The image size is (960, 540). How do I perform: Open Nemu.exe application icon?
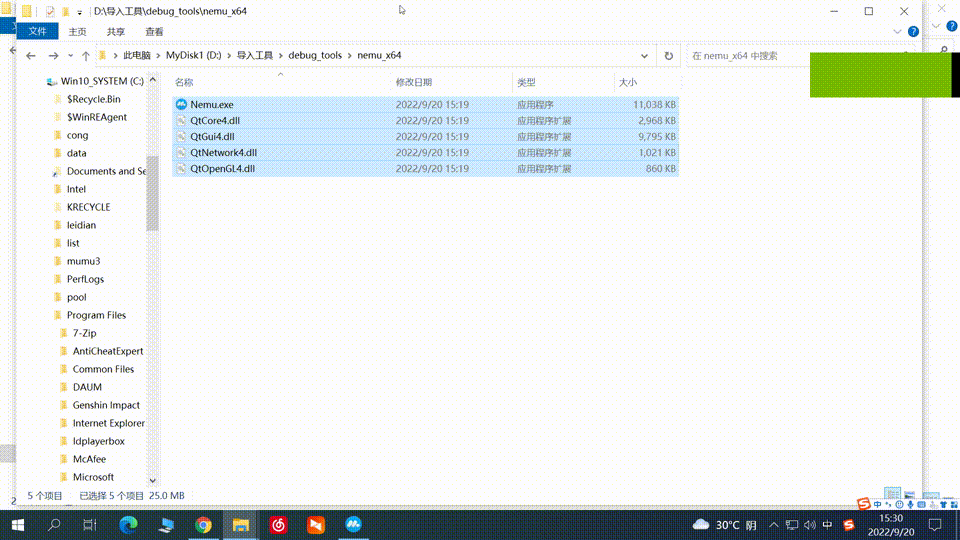pyautogui.click(x=181, y=105)
